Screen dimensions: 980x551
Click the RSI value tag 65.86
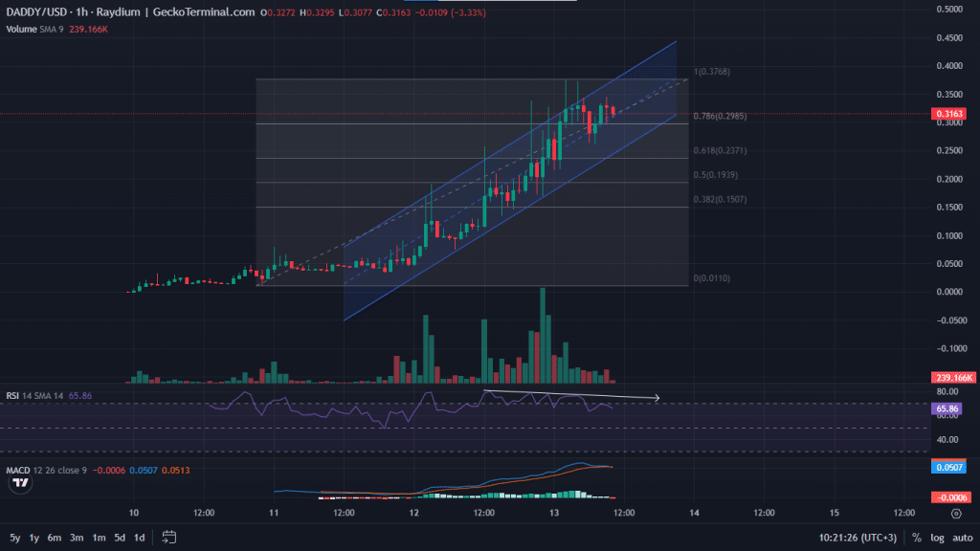click(x=947, y=408)
